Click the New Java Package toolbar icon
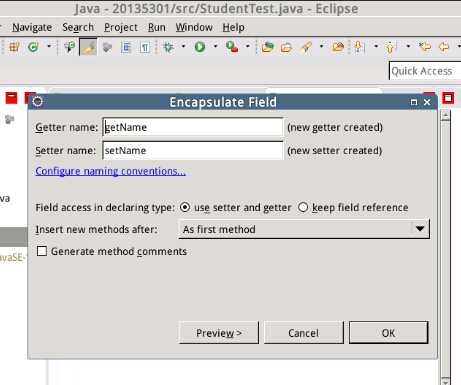 [x=14, y=47]
